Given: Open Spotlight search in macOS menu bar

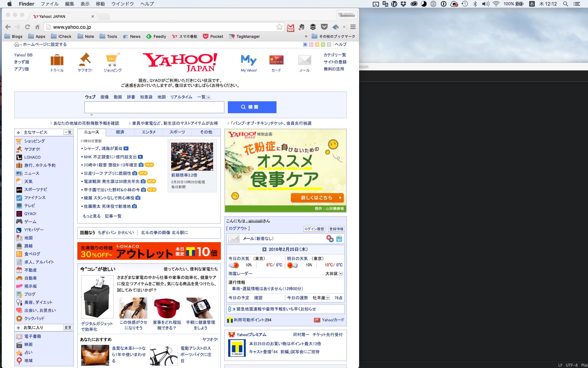Looking at the screenshot, I should pyautogui.click(x=565, y=4).
